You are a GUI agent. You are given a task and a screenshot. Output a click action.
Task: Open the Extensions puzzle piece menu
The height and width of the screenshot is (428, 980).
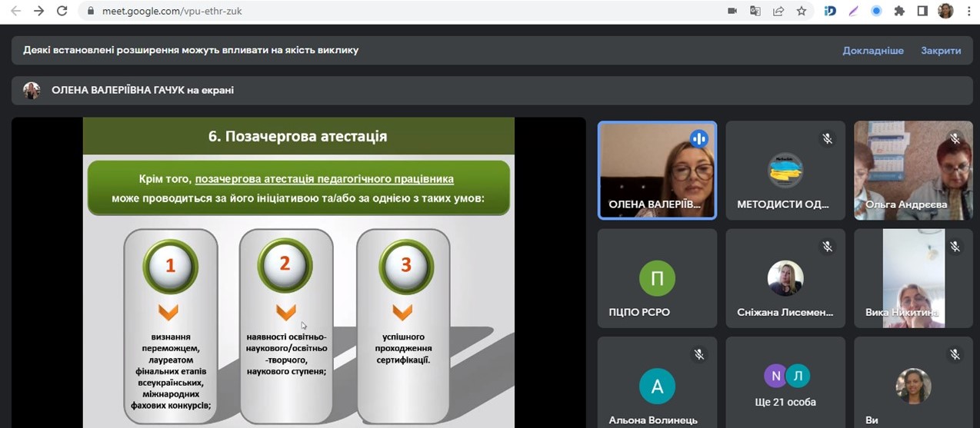tap(899, 11)
